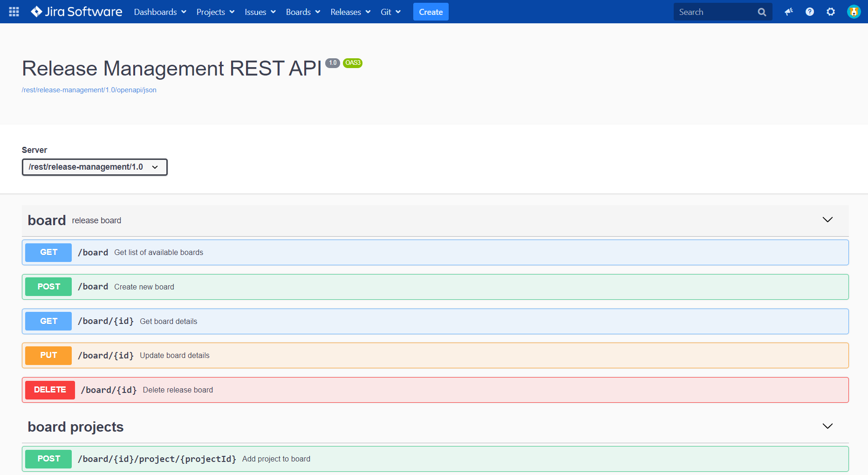The image size is (868, 475).
Task: Click the Jira Software logo
Action: 76,12
